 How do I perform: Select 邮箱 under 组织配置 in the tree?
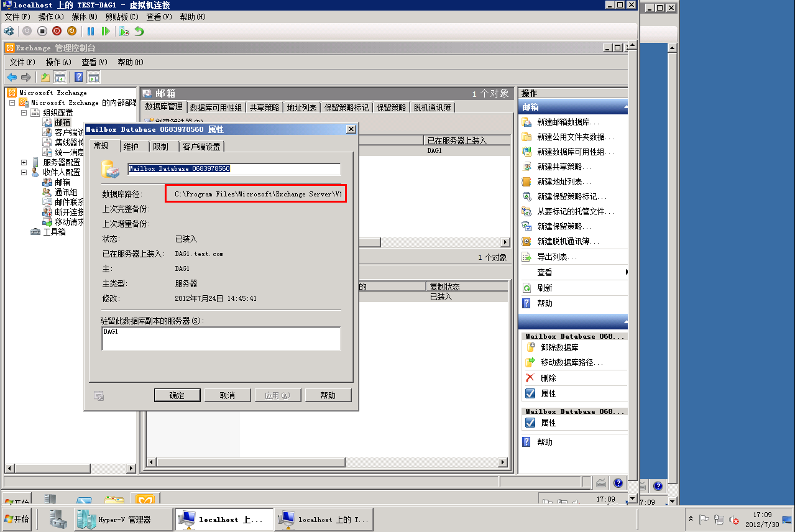pos(62,122)
